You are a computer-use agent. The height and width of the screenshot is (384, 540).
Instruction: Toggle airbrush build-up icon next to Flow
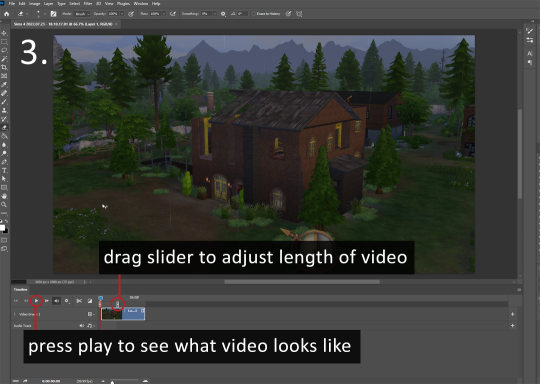tap(173, 14)
